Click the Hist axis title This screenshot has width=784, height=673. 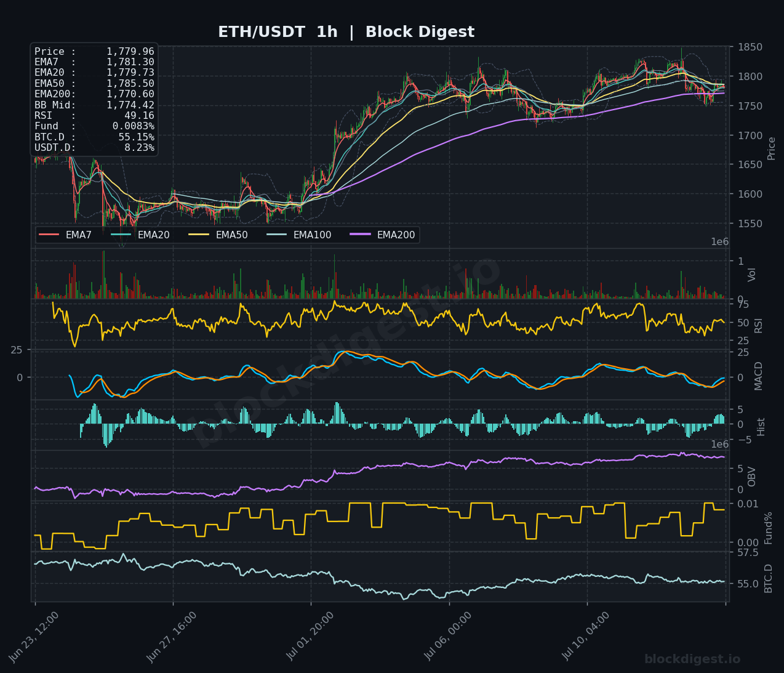761,427
